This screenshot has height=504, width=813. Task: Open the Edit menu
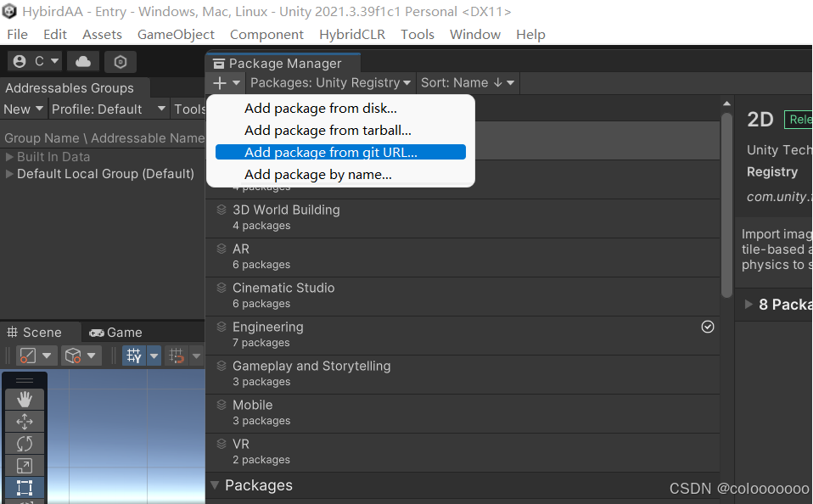click(x=55, y=34)
